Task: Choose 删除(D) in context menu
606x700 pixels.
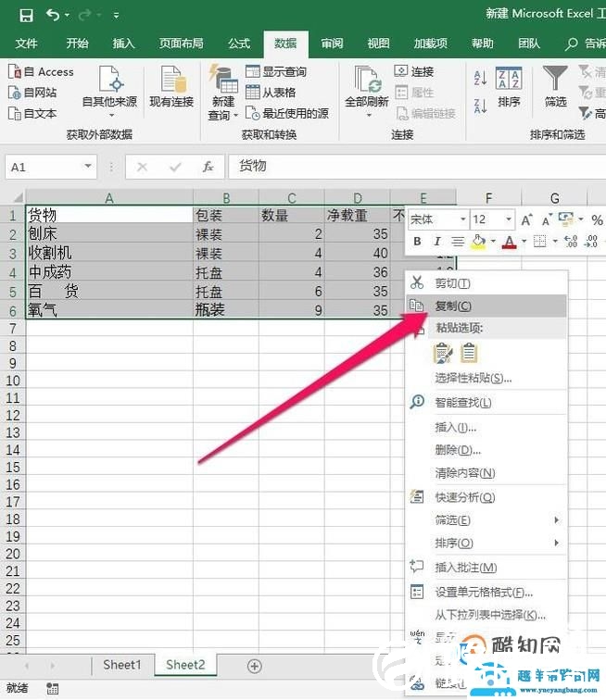Action: (486, 450)
